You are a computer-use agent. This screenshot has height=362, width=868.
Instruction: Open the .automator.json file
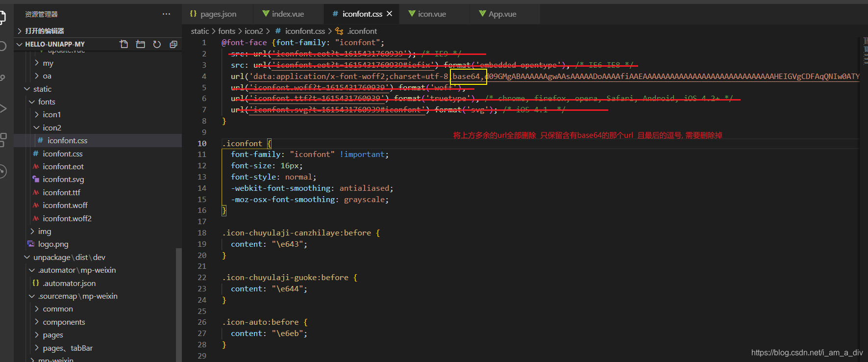coord(98,283)
